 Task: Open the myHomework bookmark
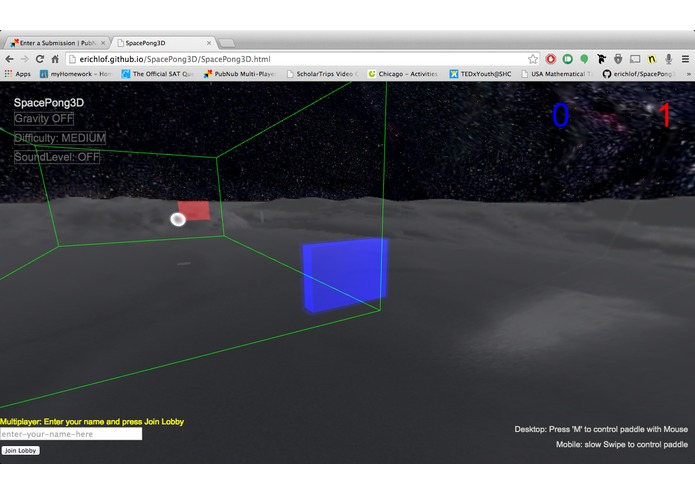click(x=76, y=74)
